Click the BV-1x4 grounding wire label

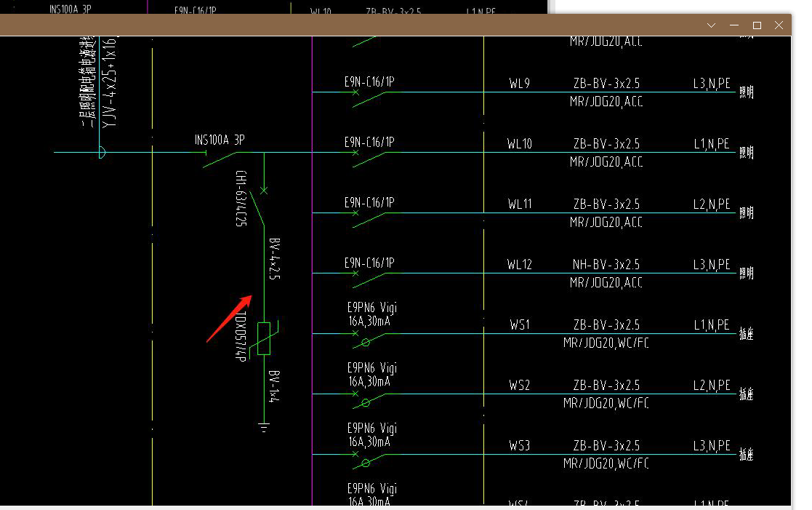click(275, 386)
